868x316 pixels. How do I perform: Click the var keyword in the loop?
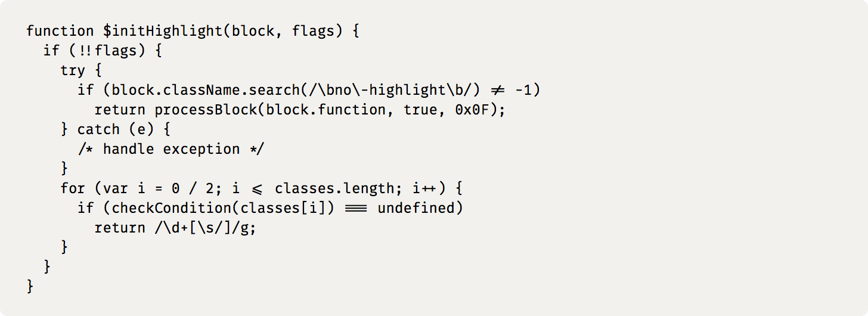point(116,188)
